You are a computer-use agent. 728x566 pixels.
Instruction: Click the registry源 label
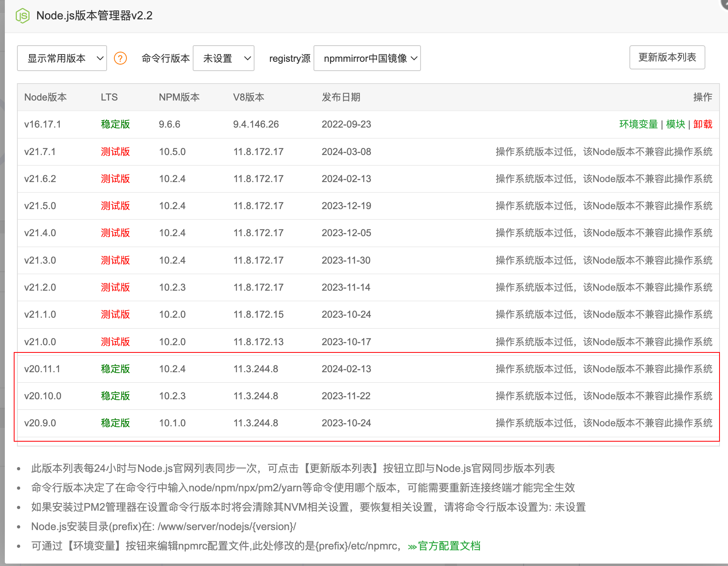point(290,58)
